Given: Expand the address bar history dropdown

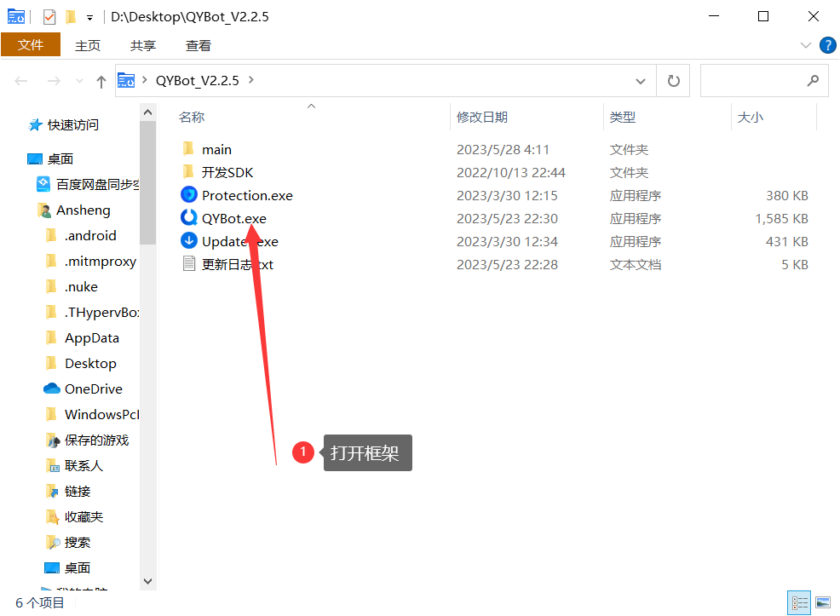Looking at the screenshot, I should (x=641, y=81).
